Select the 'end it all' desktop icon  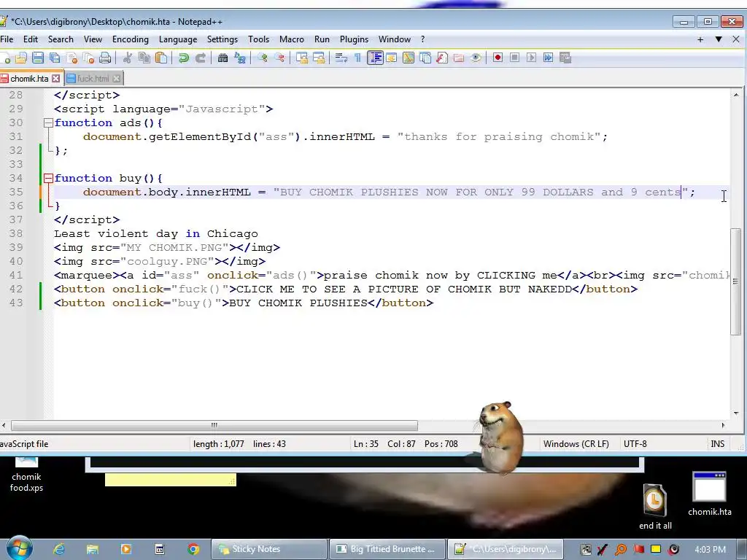pyautogui.click(x=655, y=506)
